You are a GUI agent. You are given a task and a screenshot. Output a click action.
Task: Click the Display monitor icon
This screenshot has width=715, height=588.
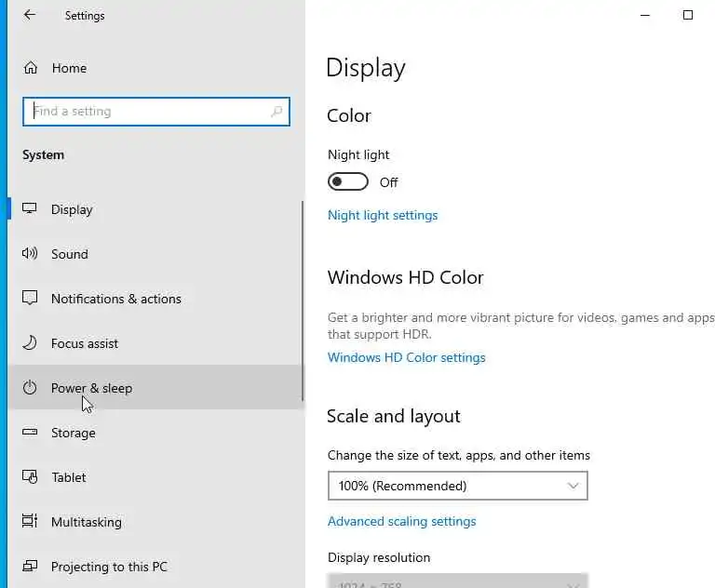(31, 209)
